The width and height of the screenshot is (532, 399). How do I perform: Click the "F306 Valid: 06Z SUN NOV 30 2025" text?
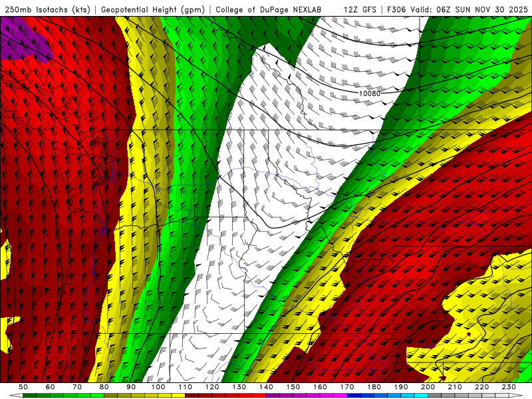tap(458, 9)
